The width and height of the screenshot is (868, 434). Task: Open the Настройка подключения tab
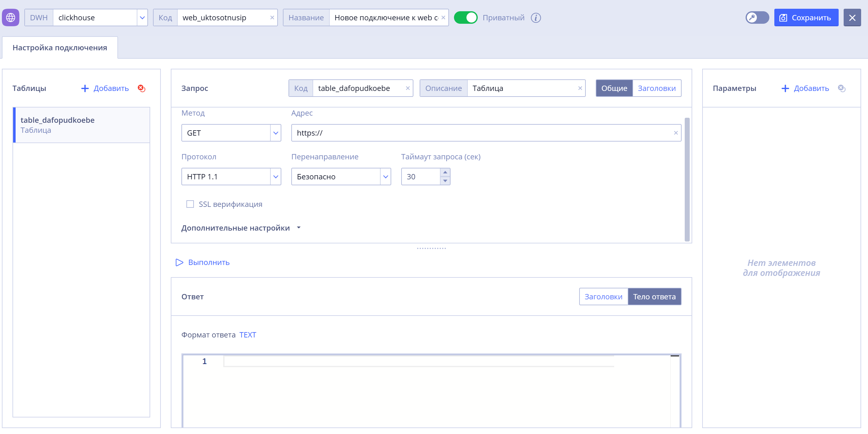coord(60,47)
